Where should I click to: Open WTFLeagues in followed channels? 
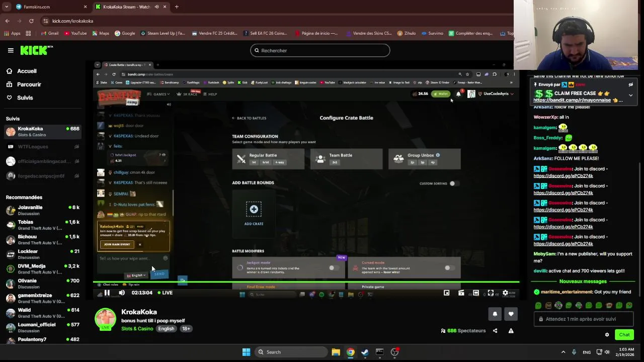point(43,147)
